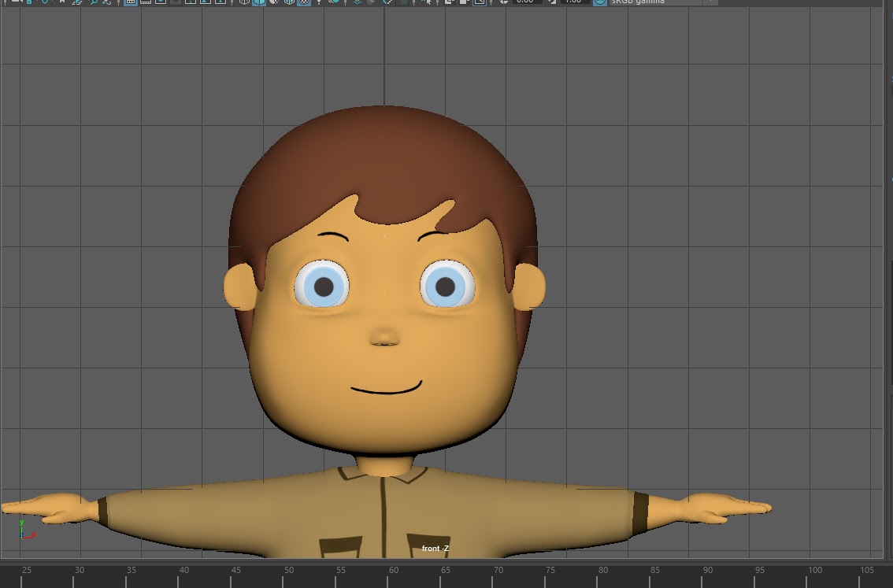Toggle the view transform button beside sRGB gamma
893x588 pixels.
click(600, 2)
